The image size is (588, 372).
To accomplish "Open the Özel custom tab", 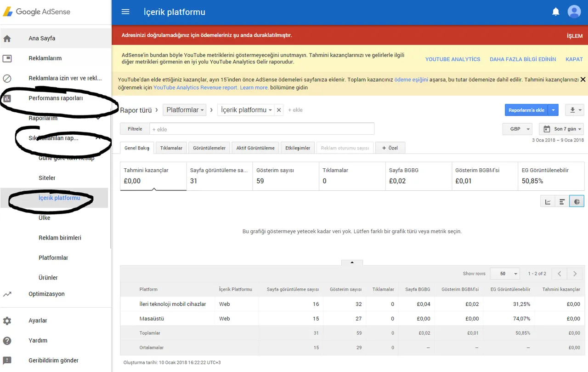I will click(390, 148).
